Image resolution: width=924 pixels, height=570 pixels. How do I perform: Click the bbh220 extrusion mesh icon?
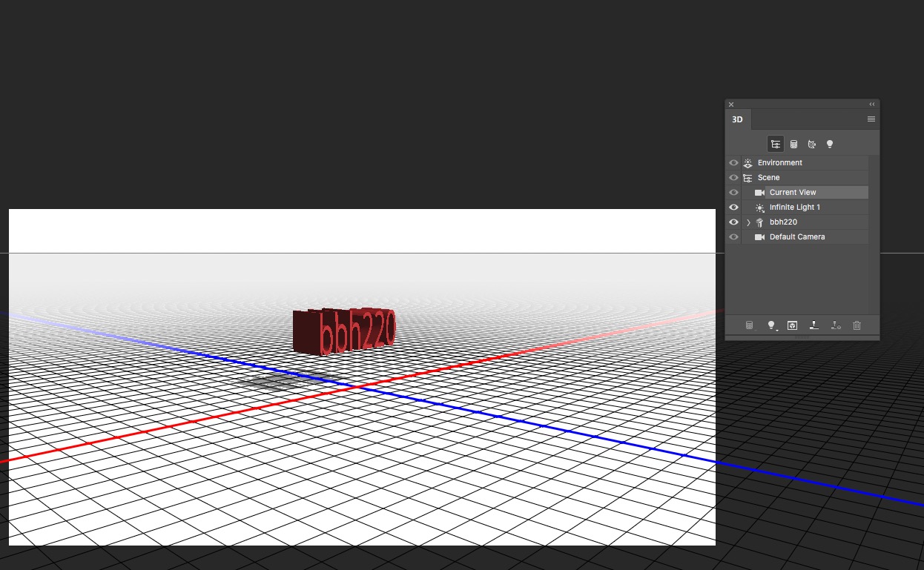[x=759, y=222]
